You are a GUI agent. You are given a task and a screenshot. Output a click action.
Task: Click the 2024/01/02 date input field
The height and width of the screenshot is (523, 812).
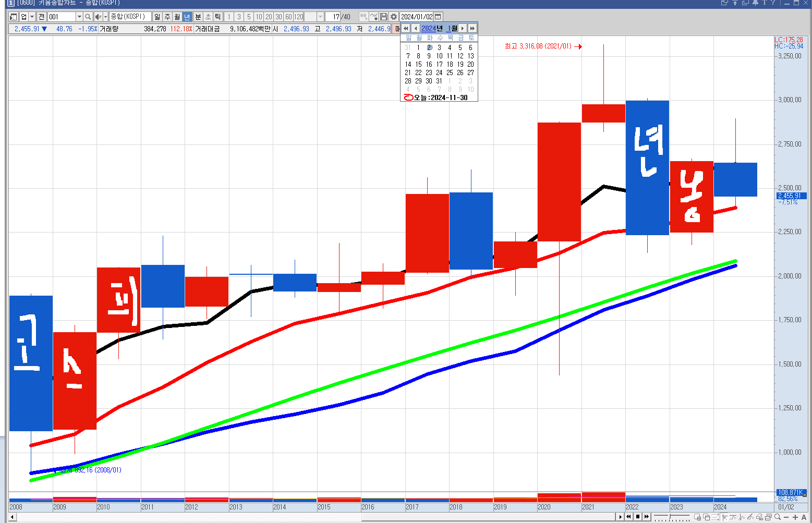click(417, 17)
